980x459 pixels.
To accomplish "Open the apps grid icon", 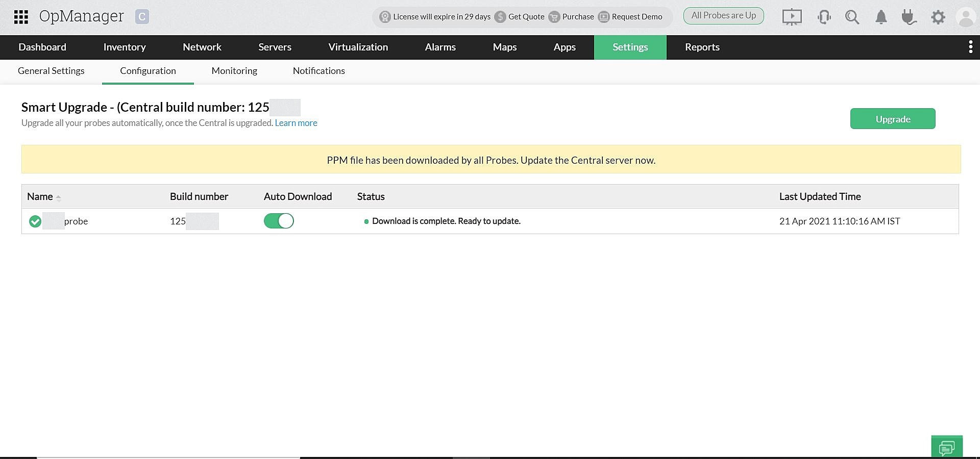I will pos(20,17).
